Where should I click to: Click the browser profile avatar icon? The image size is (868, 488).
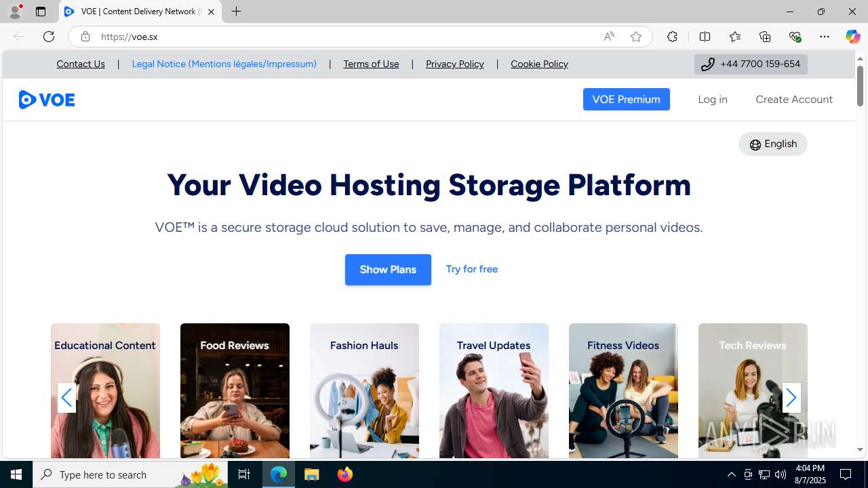coord(15,12)
